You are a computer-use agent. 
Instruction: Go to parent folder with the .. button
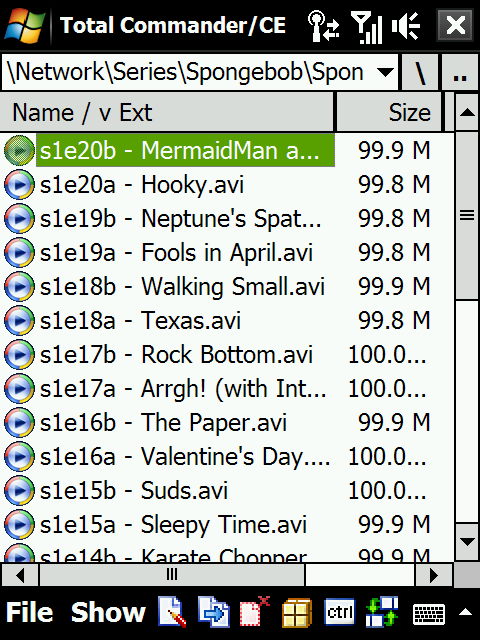coord(460,72)
